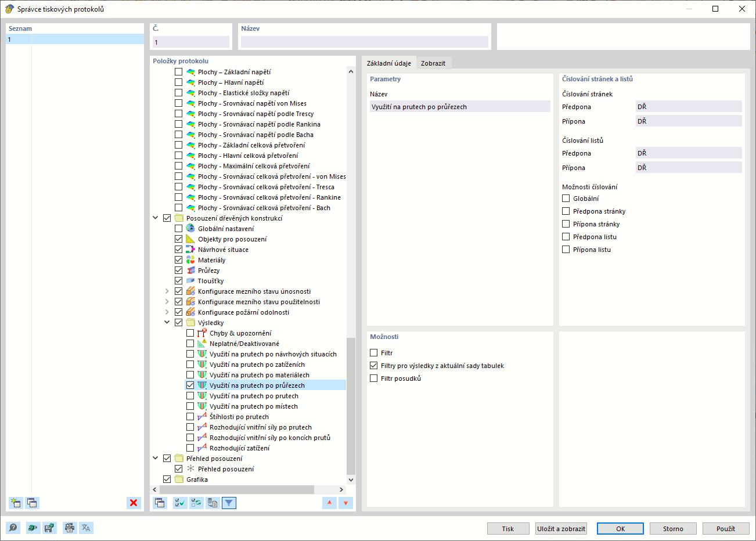Click the Návrhové situace icon
Viewport: 756px width, 541px height.
point(190,250)
